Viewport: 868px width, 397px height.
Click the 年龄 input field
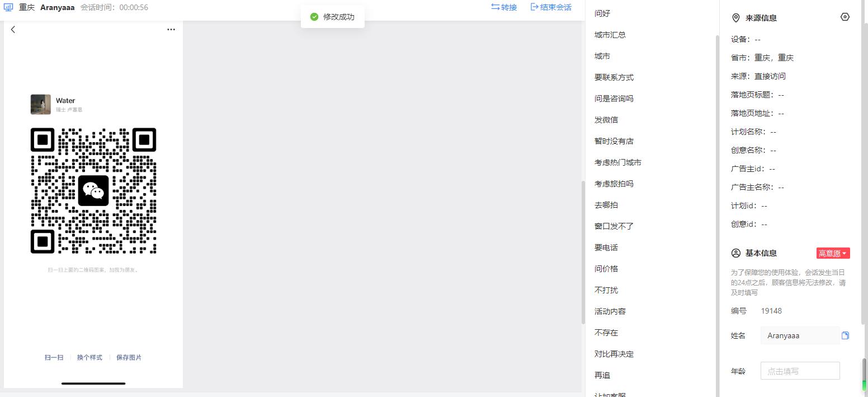[800, 371]
